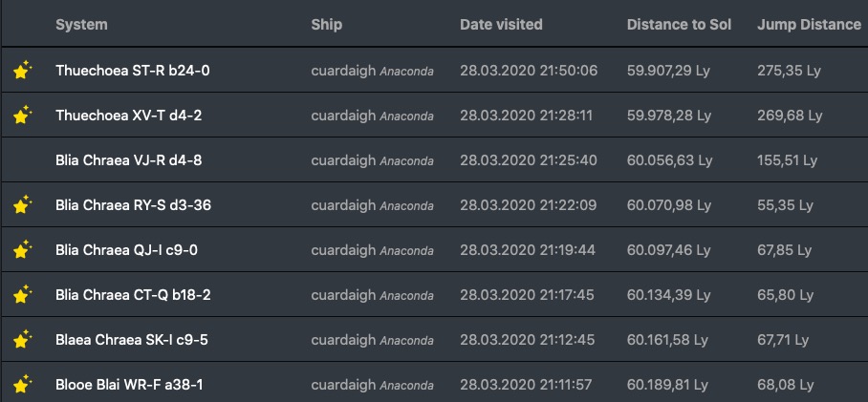
Task: Select ship cuardaigh Anaconda in first row
Action: pyautogui.click(x=372, y=70)
